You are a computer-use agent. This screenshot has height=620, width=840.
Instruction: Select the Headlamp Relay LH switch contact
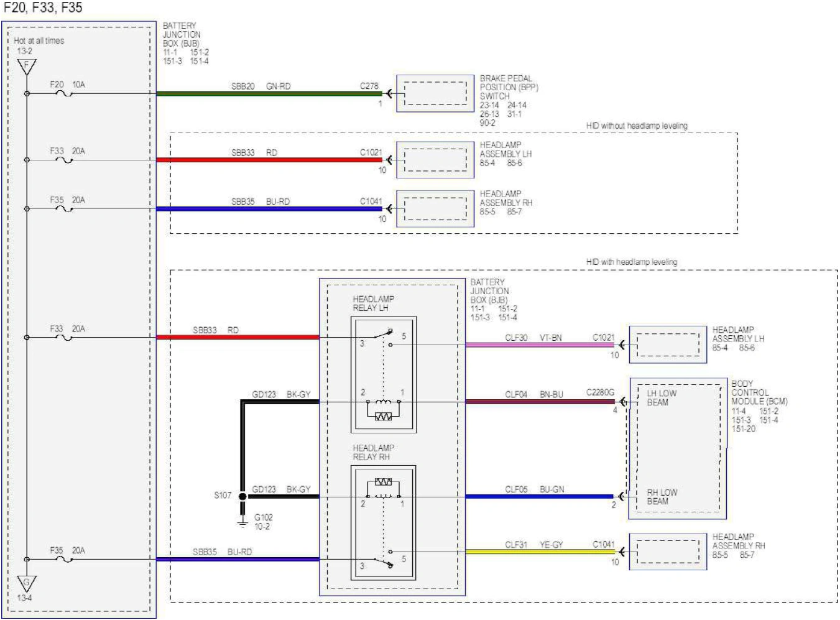click(x=382, y=336)
